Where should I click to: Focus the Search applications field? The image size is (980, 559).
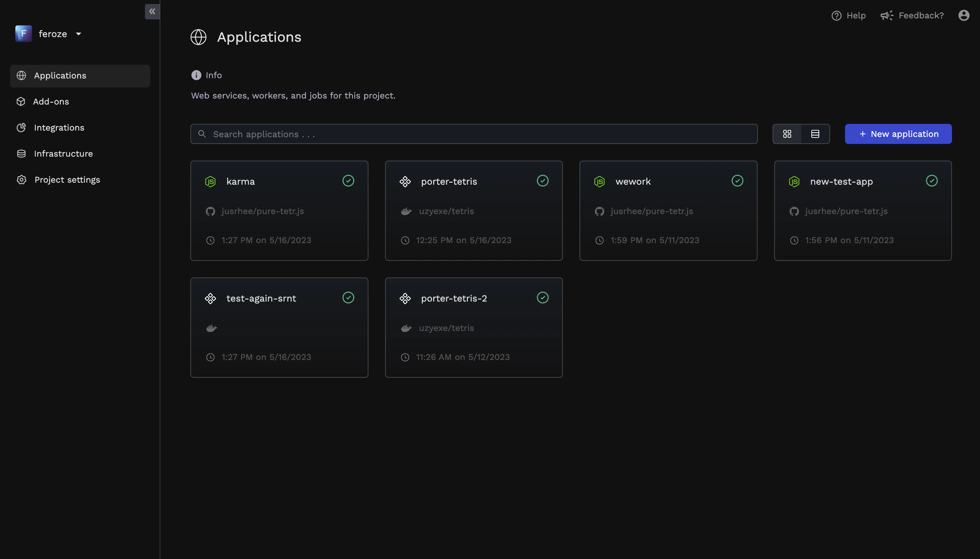[x=473, y=134]
